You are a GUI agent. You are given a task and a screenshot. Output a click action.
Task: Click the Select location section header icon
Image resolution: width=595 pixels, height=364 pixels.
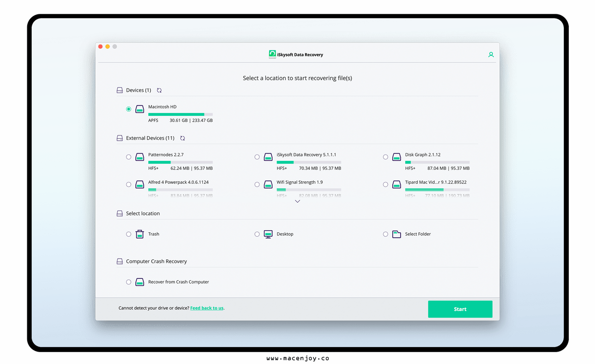point(119,213)
